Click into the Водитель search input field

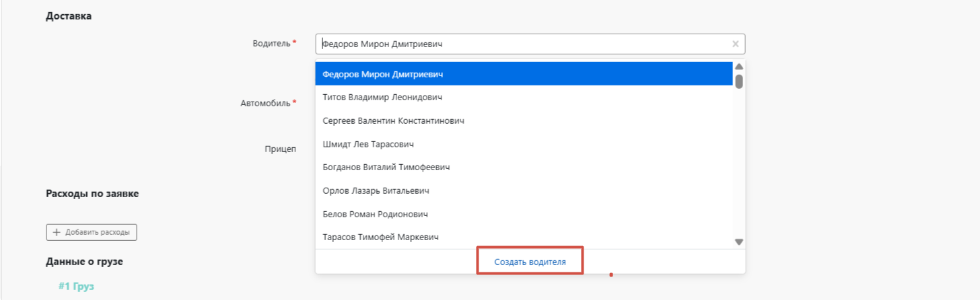(x=525, y=44)
